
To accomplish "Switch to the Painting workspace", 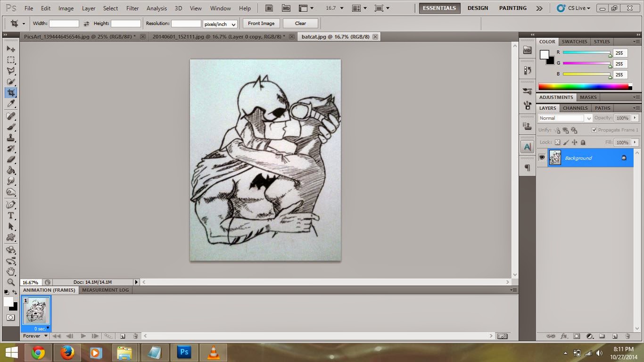I will (513, 8).
